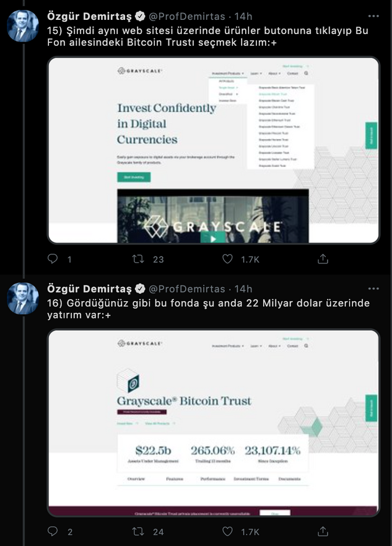Open reply on tweet 15

(x=53, y=258)
